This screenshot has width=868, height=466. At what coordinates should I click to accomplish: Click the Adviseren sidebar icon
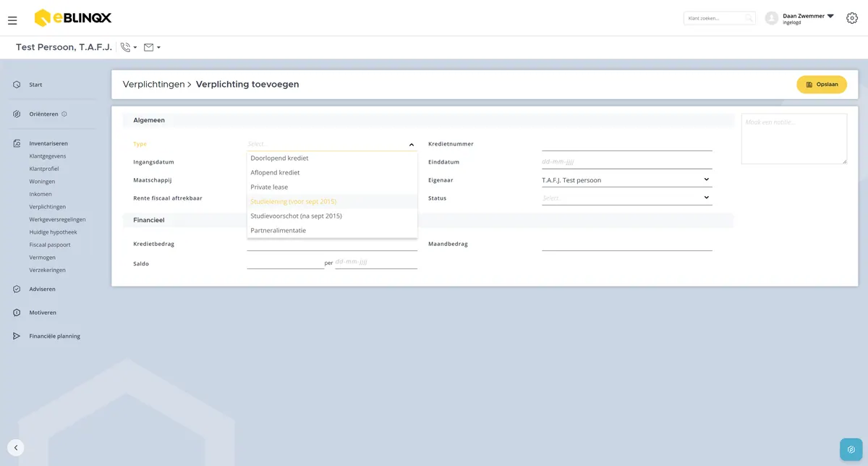[x=17, y=289]
